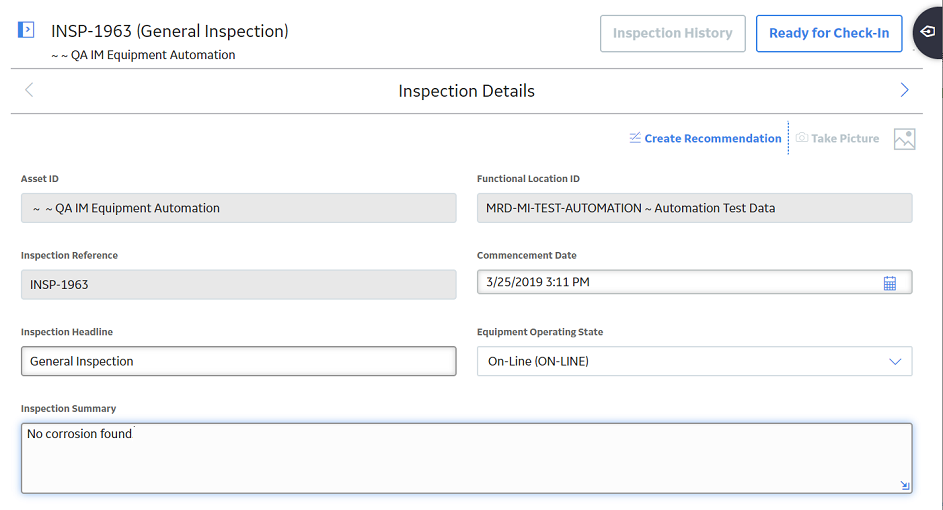This screenshot has width=943, height=510.
Task: Click the Ready for Check-In button
Action: [829, 34]
